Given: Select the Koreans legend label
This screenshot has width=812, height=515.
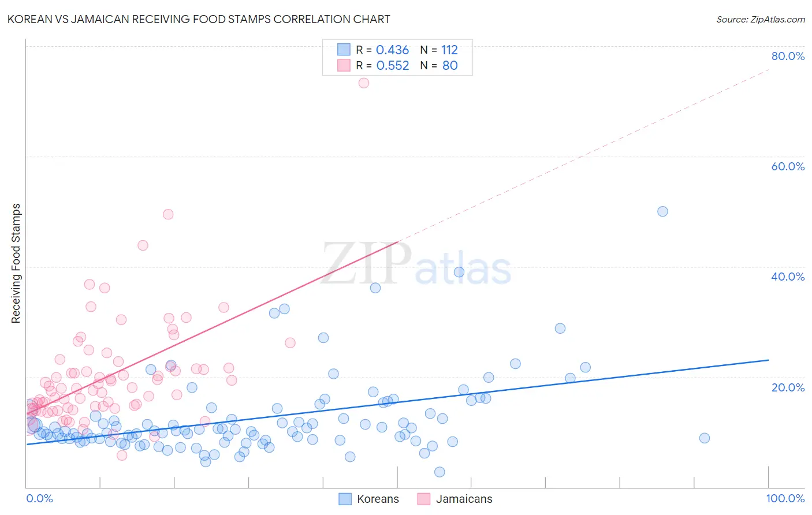Looking at the screenshot, I should [x=378, y=499].
